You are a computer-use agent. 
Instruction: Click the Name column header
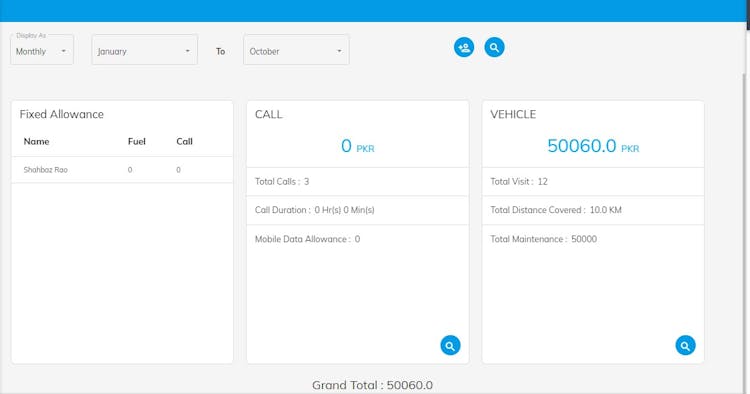pyautogui.click(x=36, y=142)
